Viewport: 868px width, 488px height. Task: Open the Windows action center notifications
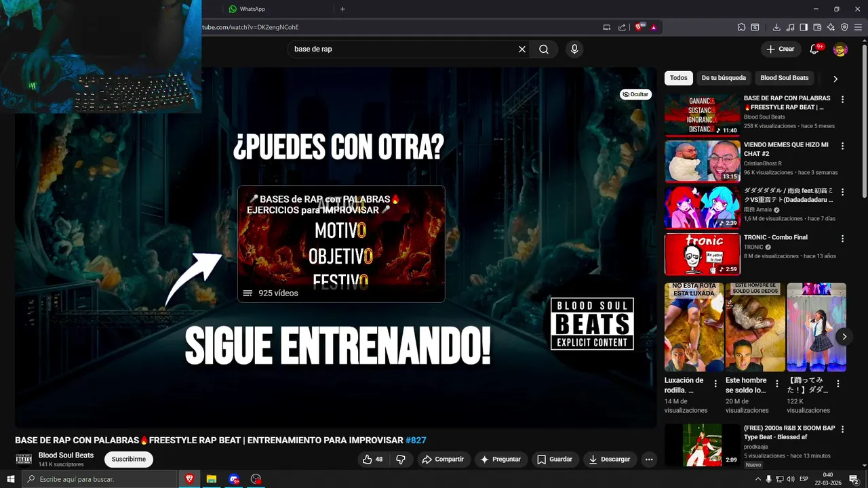[x=854, y=479]
